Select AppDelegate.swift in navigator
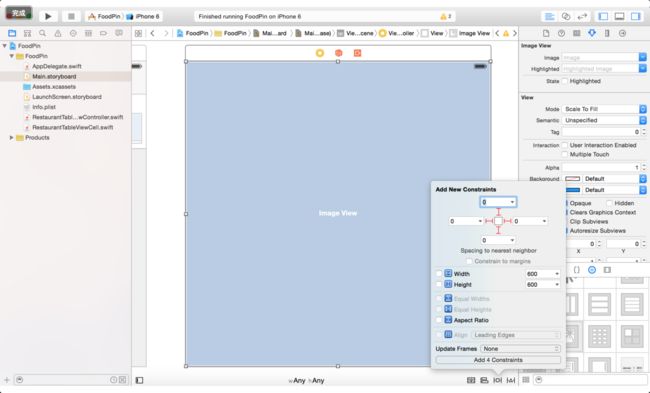This screenshot has height=393, width=650. 57,66
